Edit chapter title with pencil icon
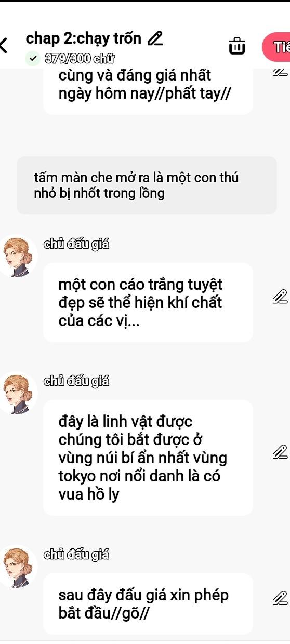The image size is (290, 644). [155, 38]
